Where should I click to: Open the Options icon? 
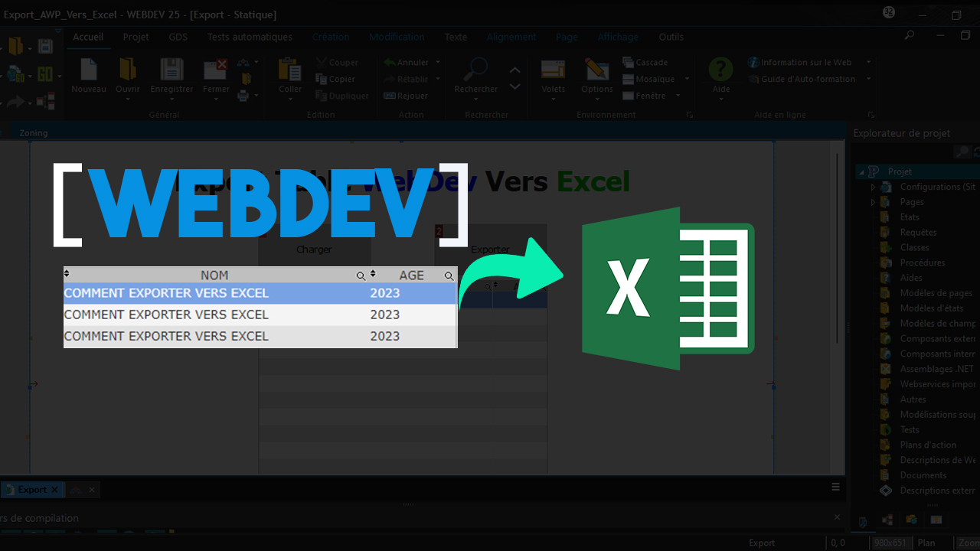(596, 70)
